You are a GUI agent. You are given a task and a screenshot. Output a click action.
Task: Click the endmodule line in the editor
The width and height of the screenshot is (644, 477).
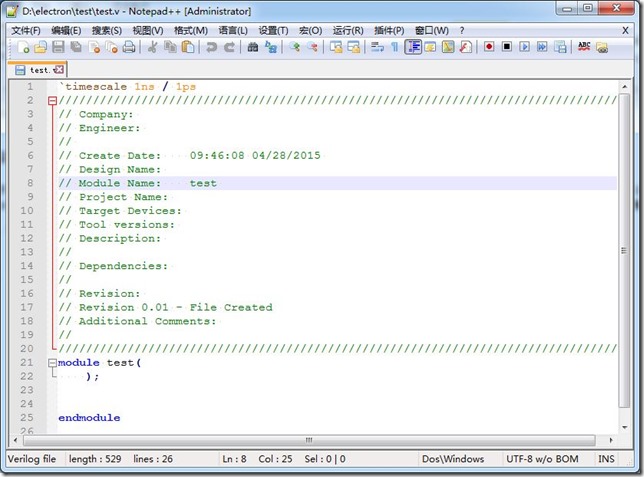click(x=89, y=418)
